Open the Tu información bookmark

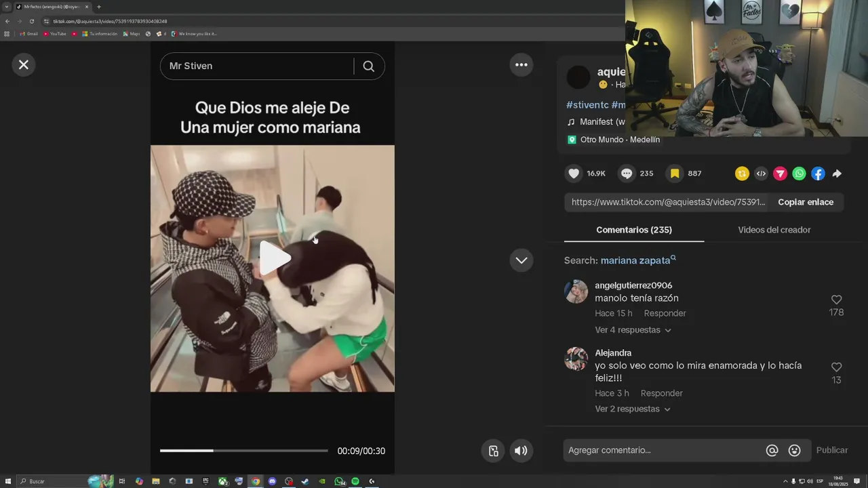click(100, 34)
